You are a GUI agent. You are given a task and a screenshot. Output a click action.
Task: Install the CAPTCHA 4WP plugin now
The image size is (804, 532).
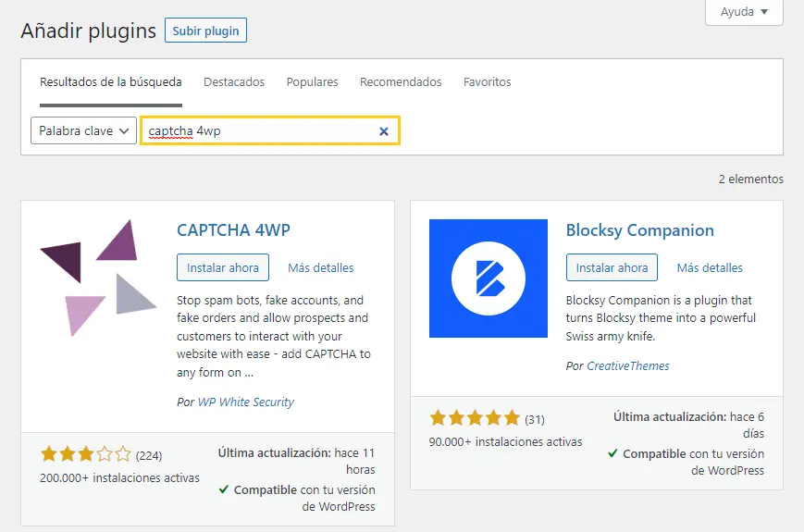(223, 267)
